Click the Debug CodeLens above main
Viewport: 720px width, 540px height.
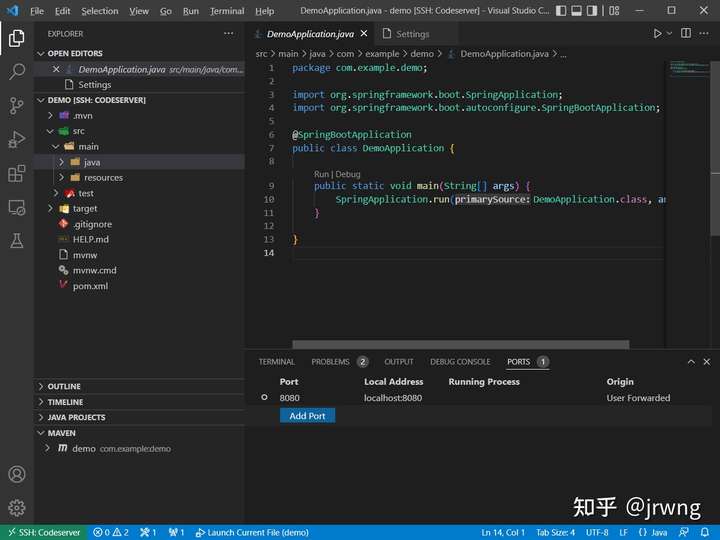coord(348,174)
